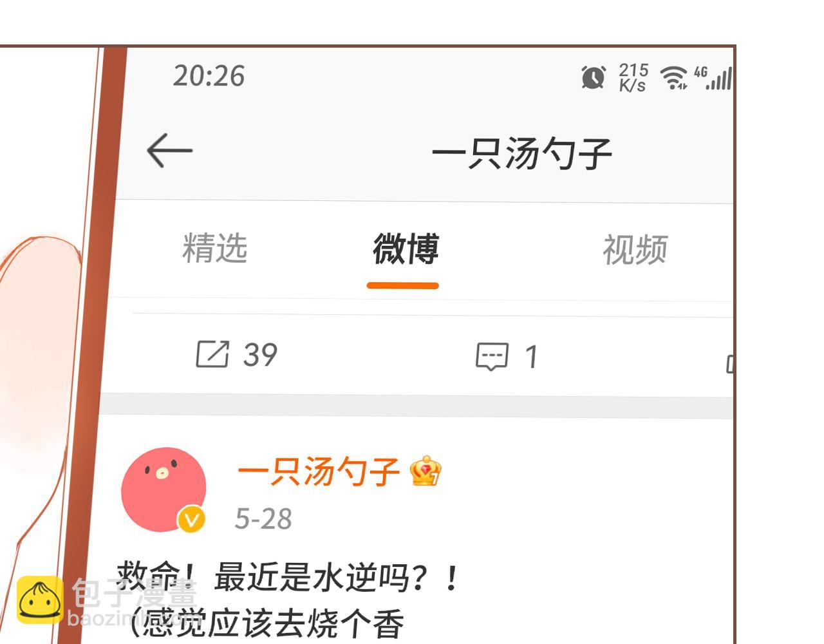Viewport: 824px width, 644px height.
Task: Tap the 215 K/s network speed indicator
Action: pyautogui.click(x=633, y=78)
